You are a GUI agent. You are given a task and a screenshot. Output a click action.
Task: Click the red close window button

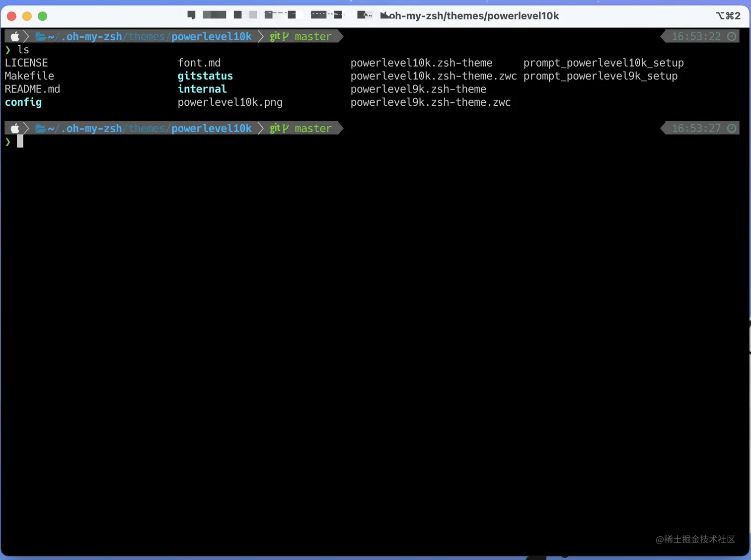[12, 16]
